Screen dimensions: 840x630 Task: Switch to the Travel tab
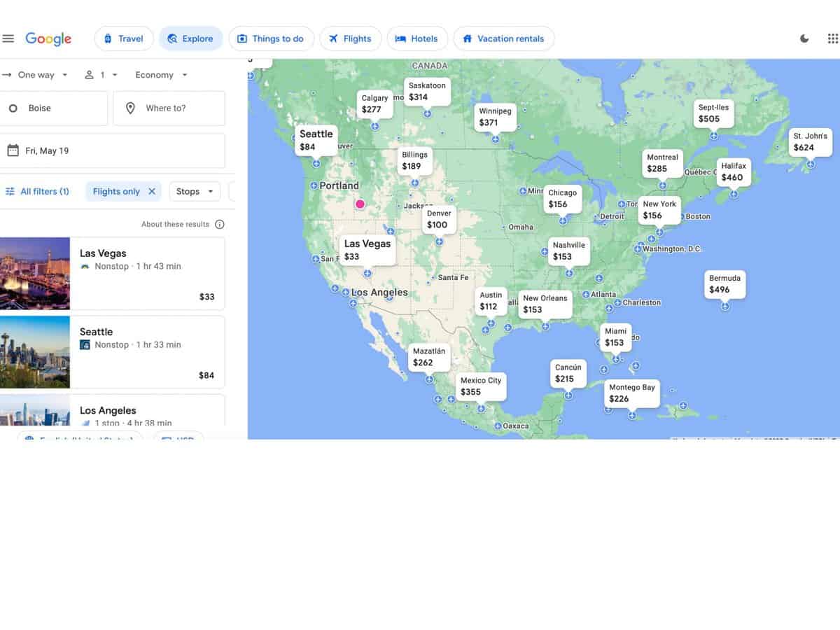click(x=124, y=38)
